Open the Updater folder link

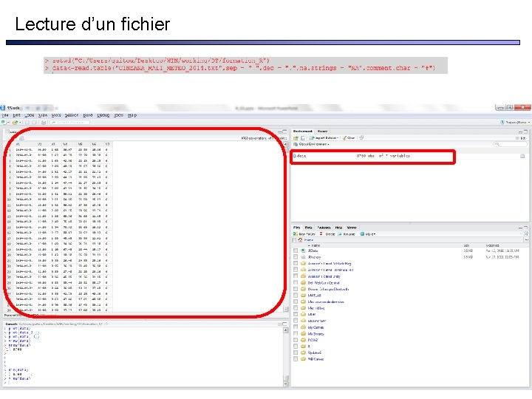[314, 353]
